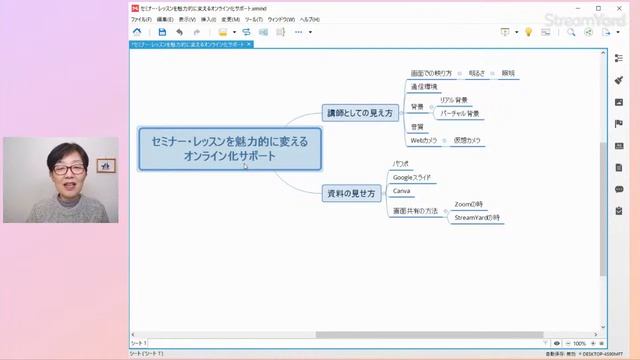Open the Gantt chart view icon

click(546, 32)
